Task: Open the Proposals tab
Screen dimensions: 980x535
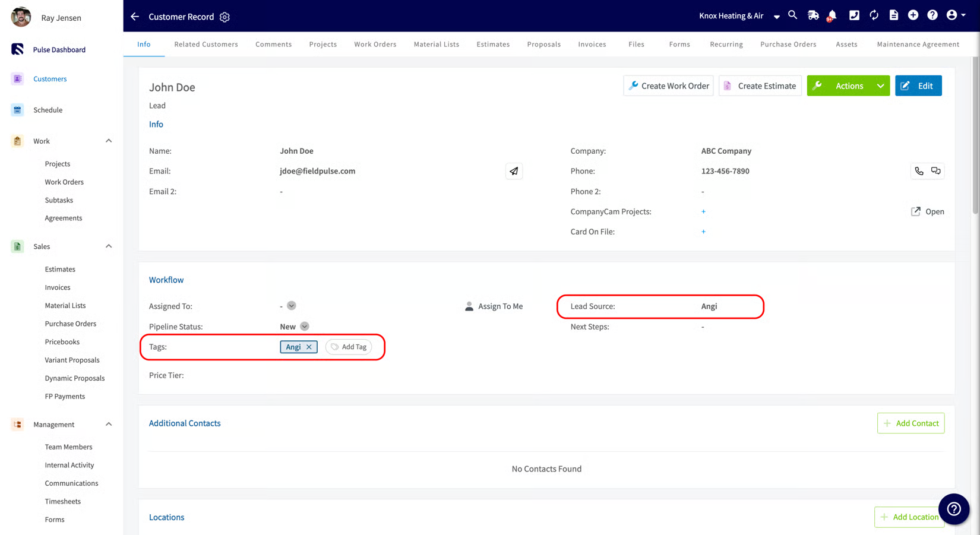Action: click(544, 45)
